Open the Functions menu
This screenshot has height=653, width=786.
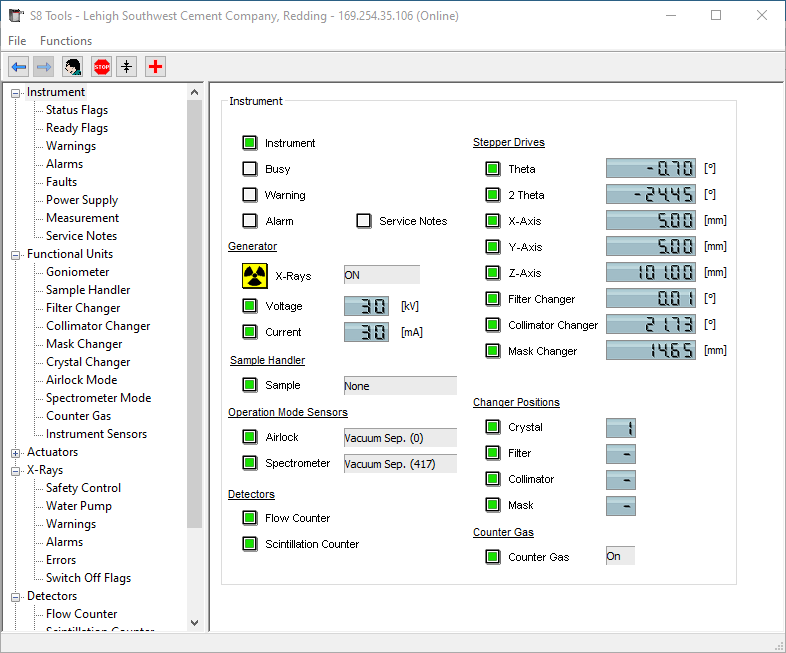(66, 41)
